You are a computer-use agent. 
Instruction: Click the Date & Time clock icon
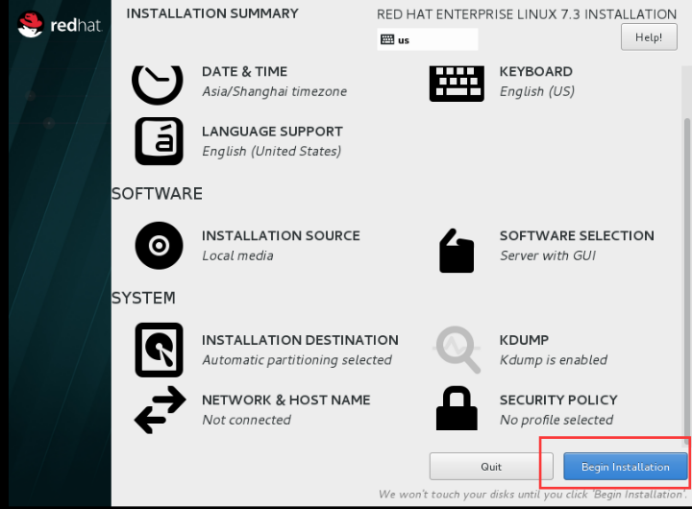(x=158, y=85)
